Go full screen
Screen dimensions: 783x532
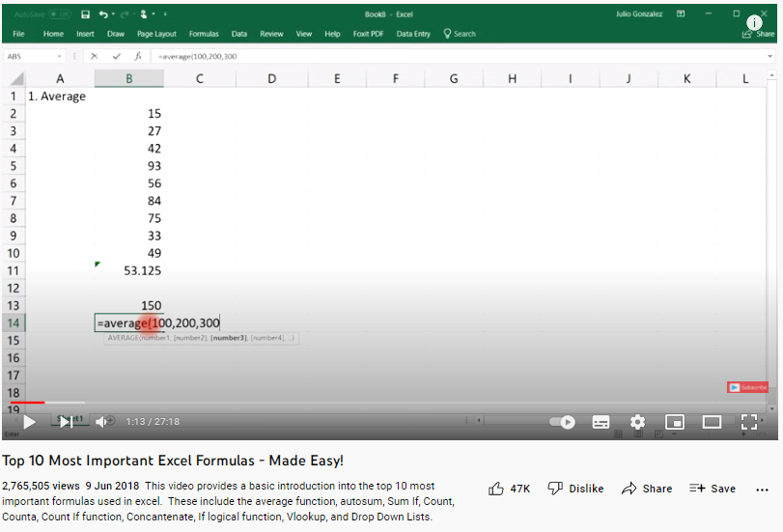click(749, 422)
